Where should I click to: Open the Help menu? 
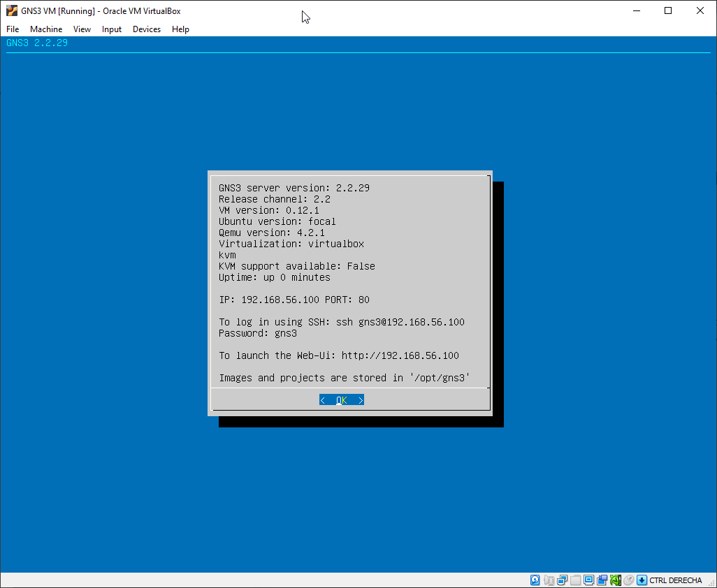coord(180,29)
